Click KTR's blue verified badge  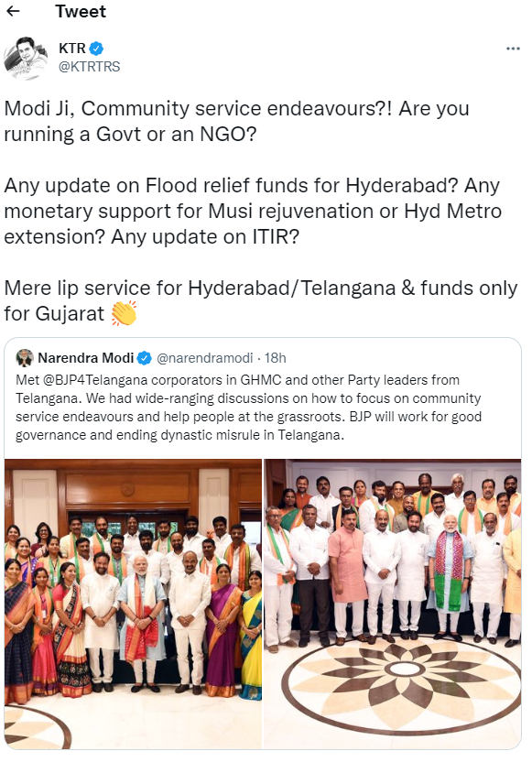(x=96, y=49)
